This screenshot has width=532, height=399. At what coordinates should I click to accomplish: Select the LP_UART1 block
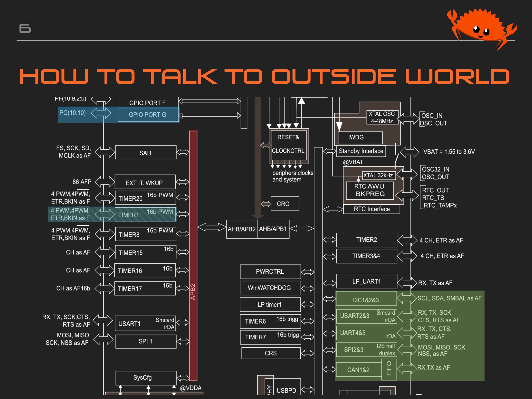[367, 281]
